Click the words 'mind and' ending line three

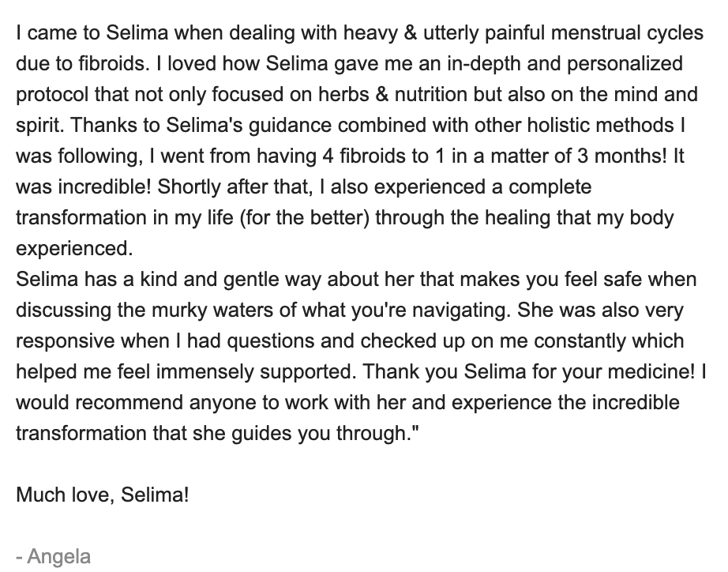655,94
